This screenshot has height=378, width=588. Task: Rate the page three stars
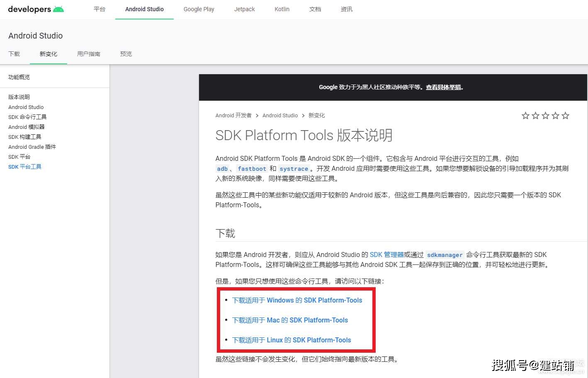tap(545, 116)
